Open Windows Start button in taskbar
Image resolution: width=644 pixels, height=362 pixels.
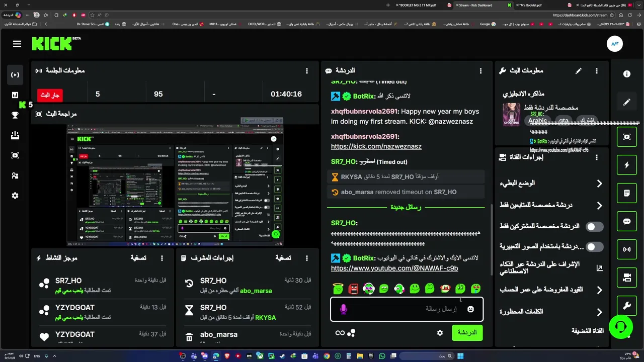click(x=460, y=356)
